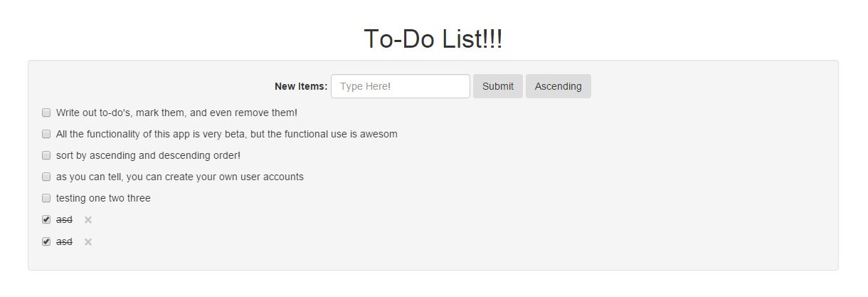
Task: Uncheck the first asd item checkbox
Action: click(46, 219)
